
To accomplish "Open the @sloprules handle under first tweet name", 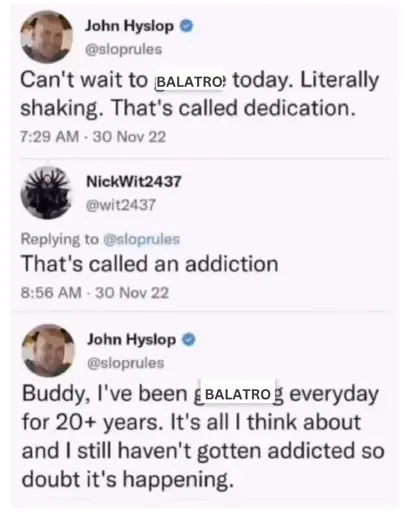I will [124, 49].
